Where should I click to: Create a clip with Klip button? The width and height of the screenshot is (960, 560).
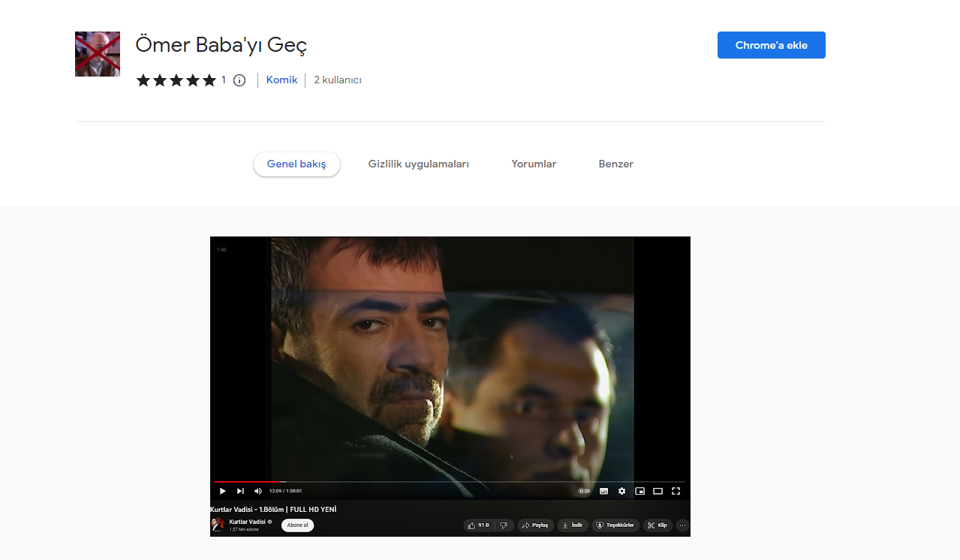[x=658, y=525]
